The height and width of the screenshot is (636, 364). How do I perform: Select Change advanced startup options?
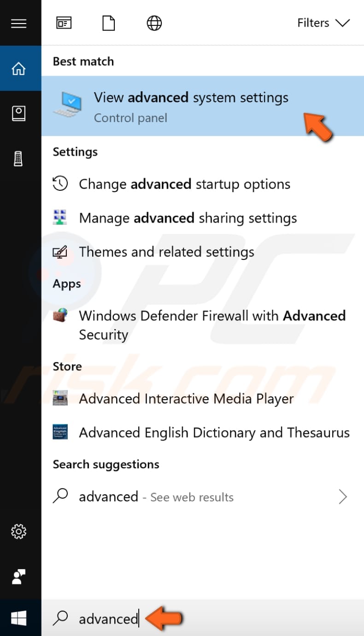click(184, 184)
